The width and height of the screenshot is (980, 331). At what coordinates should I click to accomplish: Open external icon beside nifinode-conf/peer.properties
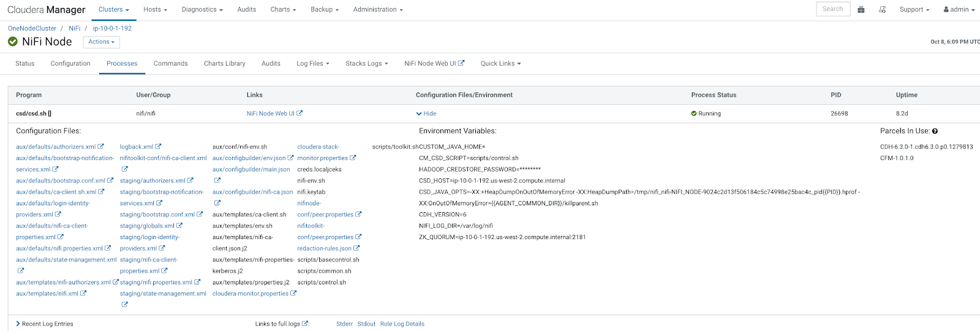(x=358, y=215)
